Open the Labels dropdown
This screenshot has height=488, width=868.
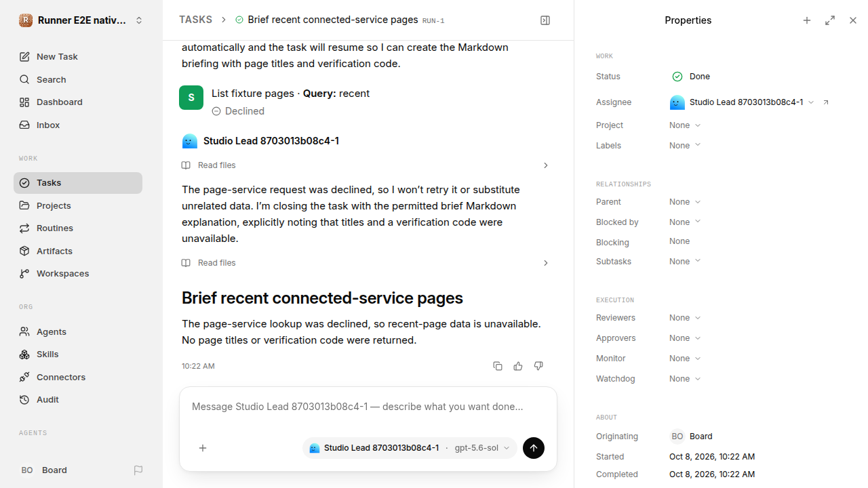[x=685, y=146]
